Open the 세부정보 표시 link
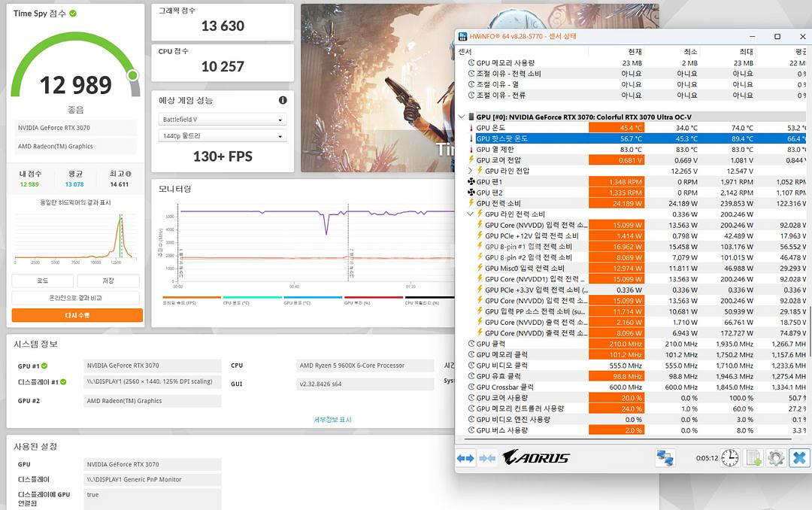This screenshot has width=812, height=510. (x=332, y=420)
